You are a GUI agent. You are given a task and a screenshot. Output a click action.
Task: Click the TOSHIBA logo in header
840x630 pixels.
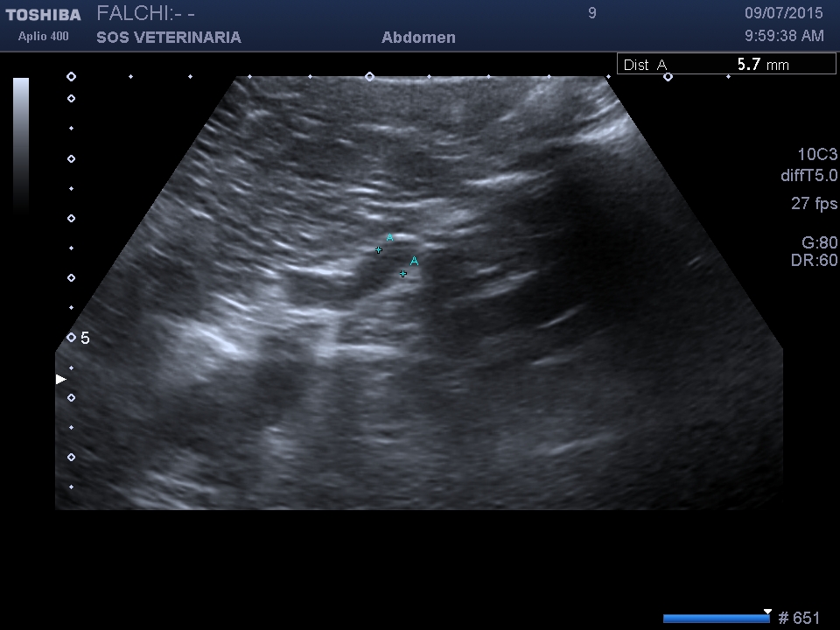(43, 15)
